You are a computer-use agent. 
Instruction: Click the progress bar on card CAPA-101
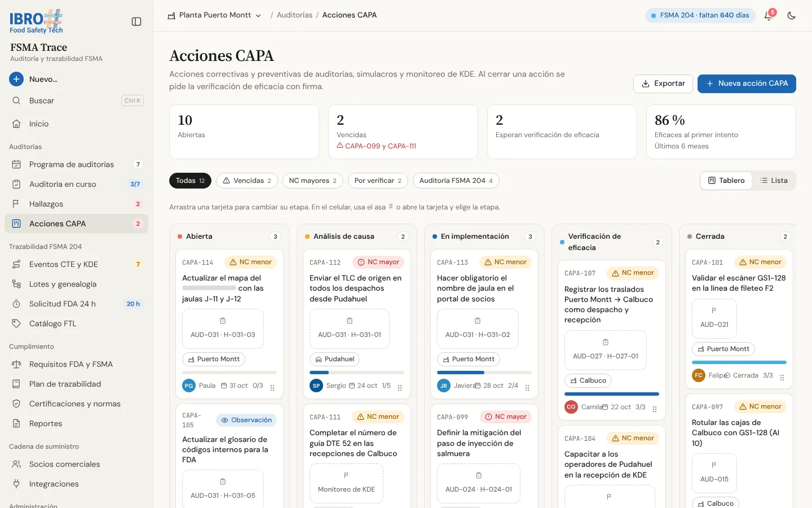click(739, 362)
